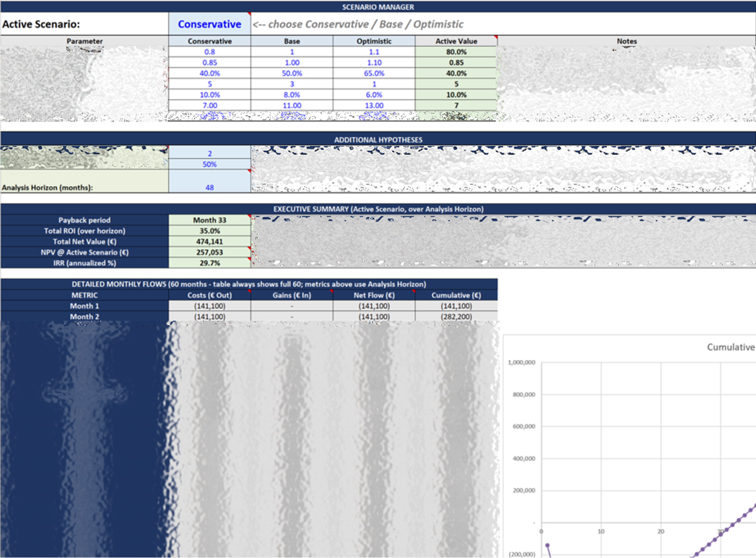Click the Conservative value 0.8 cell
756x558 pixels.
(x=209, y=52)
